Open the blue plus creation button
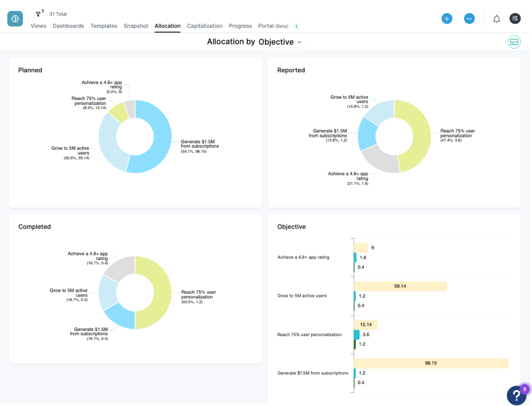This screenshot has height=406, width=532. click(x=446, y=18)
